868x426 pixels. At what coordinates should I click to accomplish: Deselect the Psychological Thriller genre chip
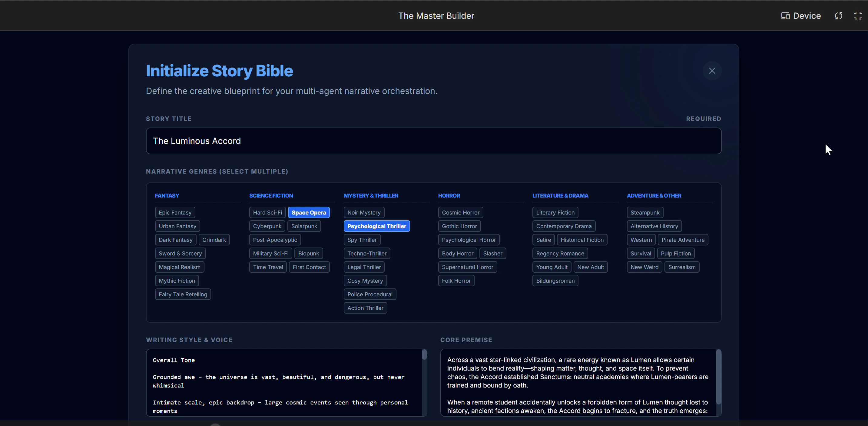pos(376,226)
